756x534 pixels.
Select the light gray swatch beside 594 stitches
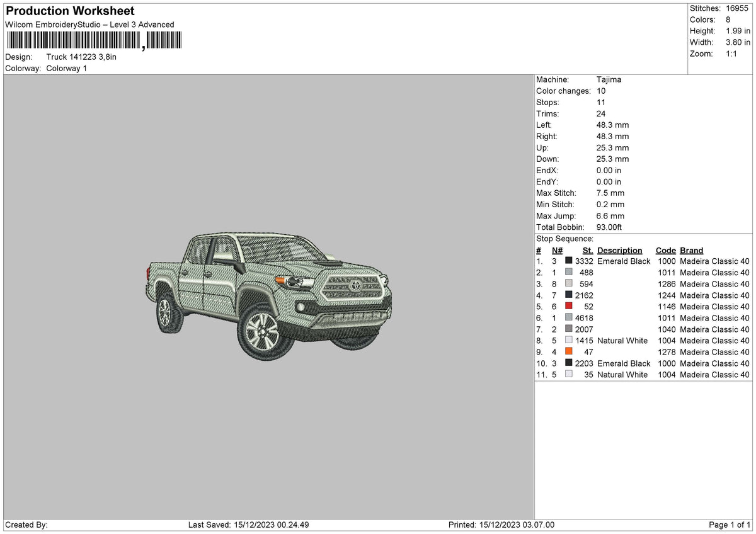tap(569, 283)
